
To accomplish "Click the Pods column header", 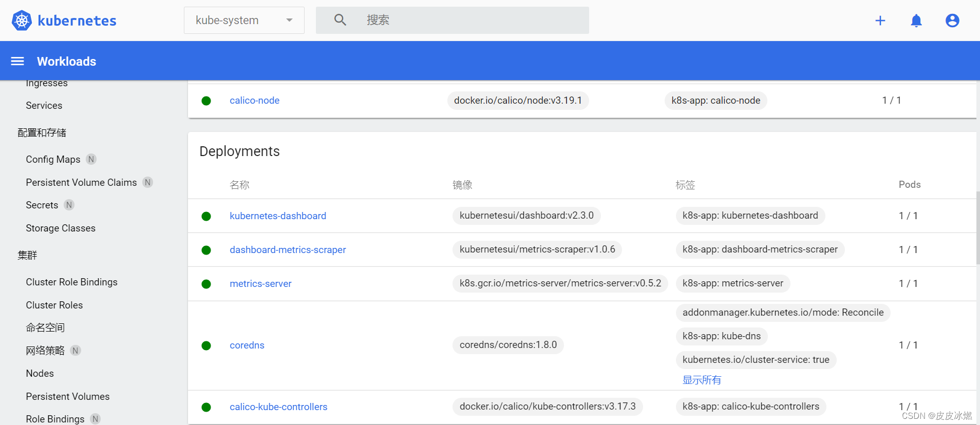I will click(910, 184).
